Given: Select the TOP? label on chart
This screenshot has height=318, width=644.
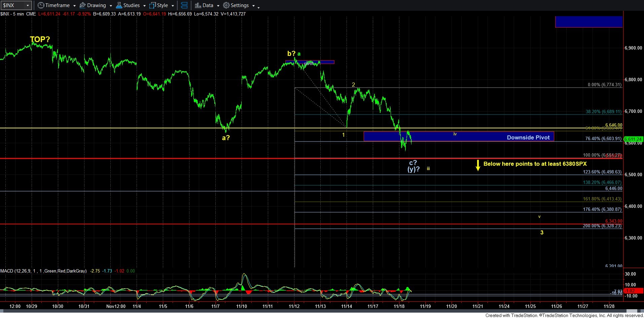Looking at the screenshot, I should pos(40,39).
